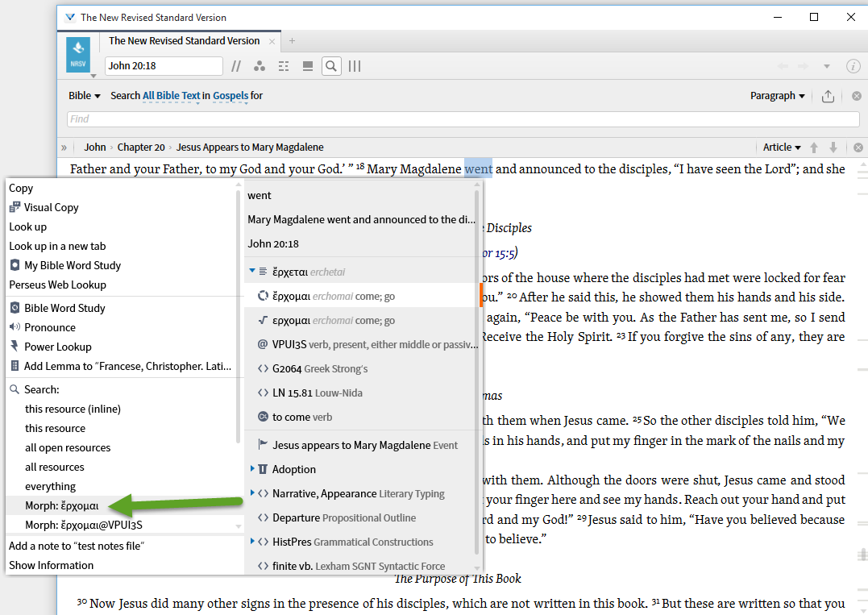Click the multi-column view icon

click(355, 66)
